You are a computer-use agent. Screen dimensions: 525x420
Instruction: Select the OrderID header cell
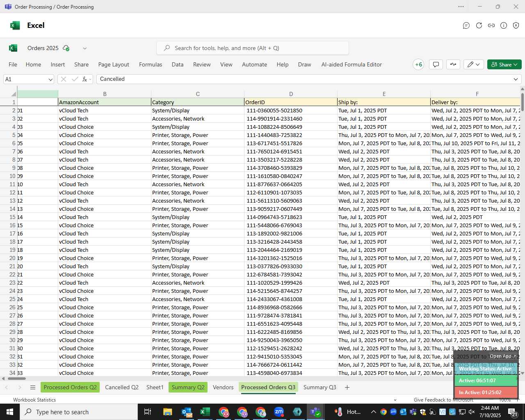click(291, 102)
